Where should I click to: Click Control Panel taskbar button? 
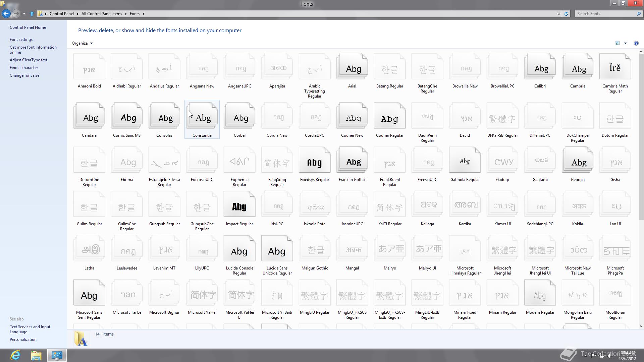tap(57, 355)
